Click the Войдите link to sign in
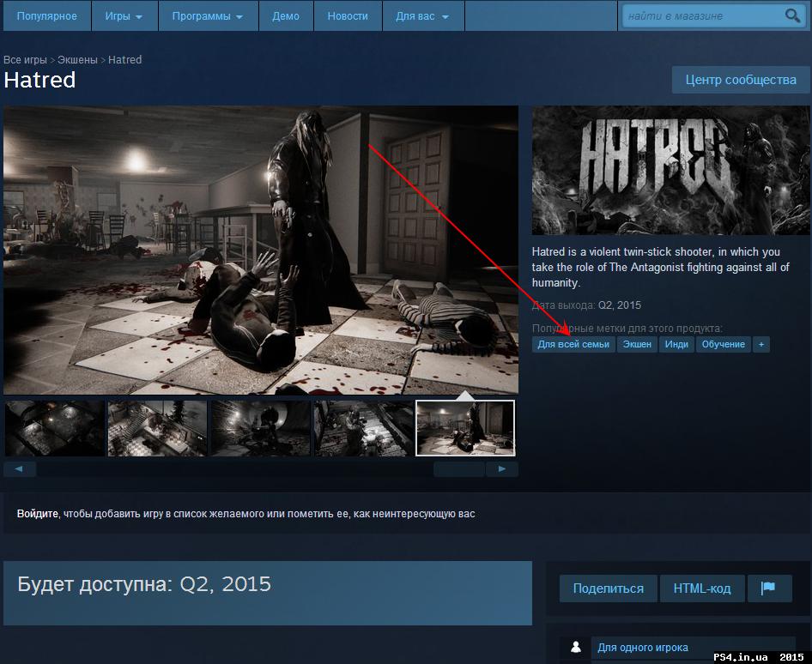Screen dimensions: 812x664 click(x=34, y=512)
